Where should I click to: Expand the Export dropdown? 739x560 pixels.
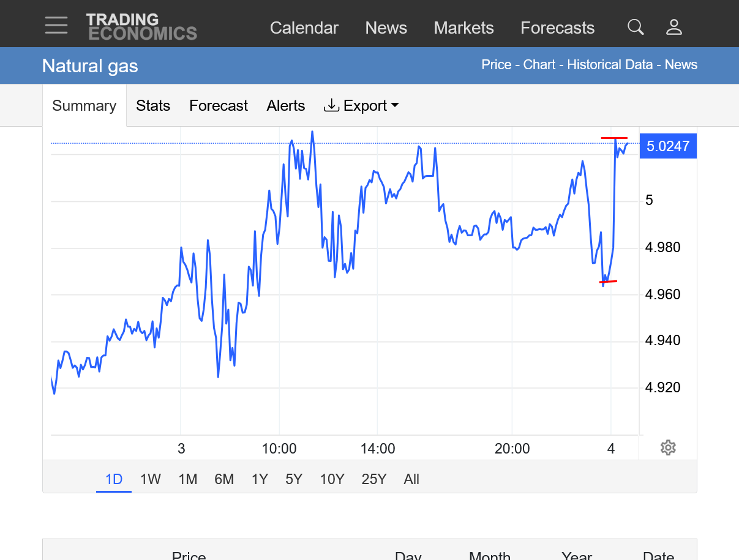(x=361, y=106)
